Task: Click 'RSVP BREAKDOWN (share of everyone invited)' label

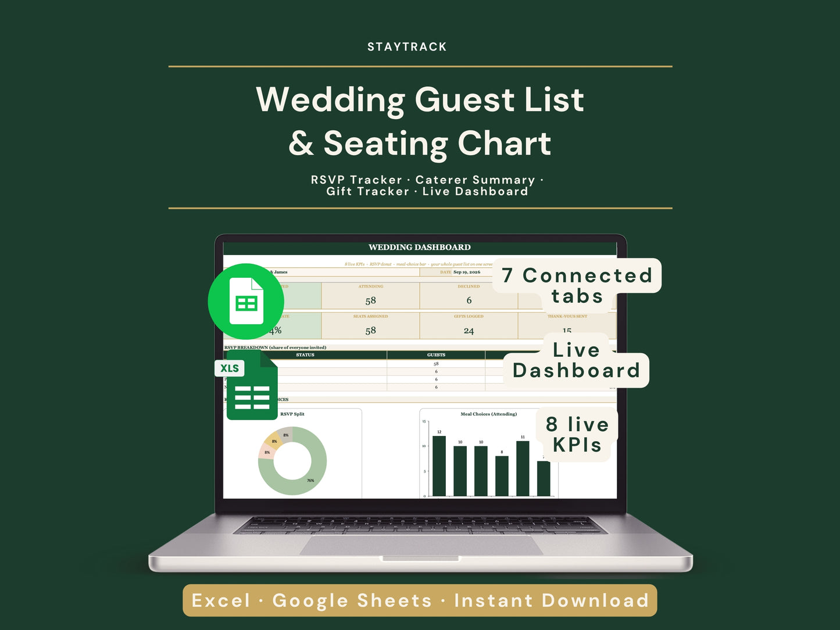Action: click(x=276, y=348)
